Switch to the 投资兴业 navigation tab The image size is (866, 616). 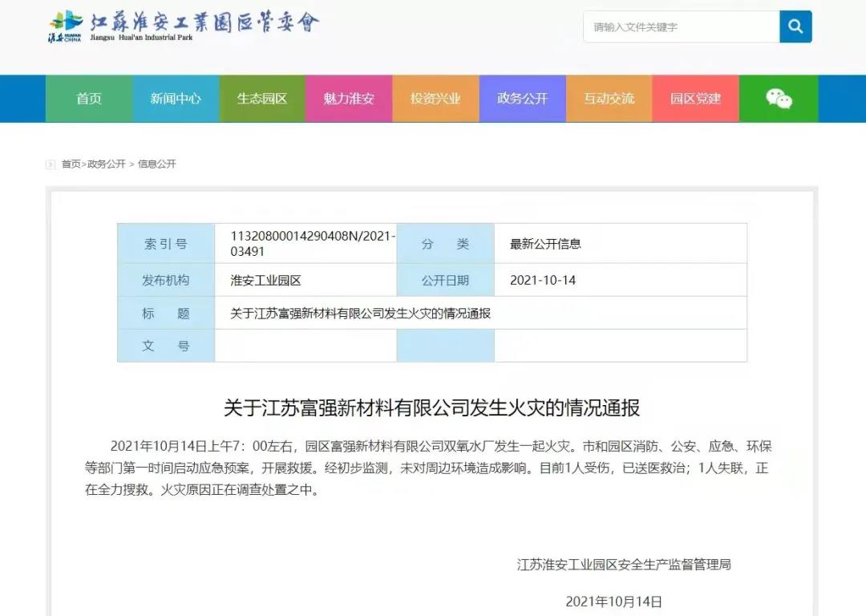435,99
